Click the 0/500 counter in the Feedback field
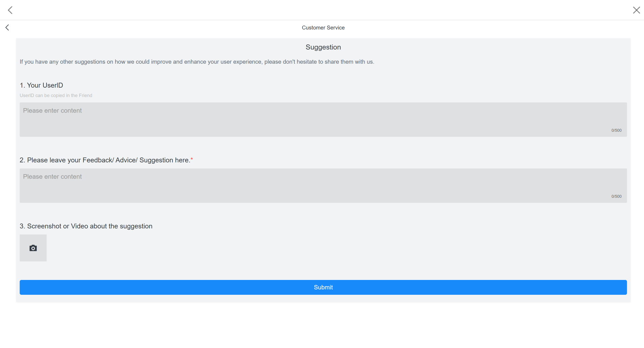Image resolution: width=644 pixels, height=348 pixels. [x=616, y=196]
